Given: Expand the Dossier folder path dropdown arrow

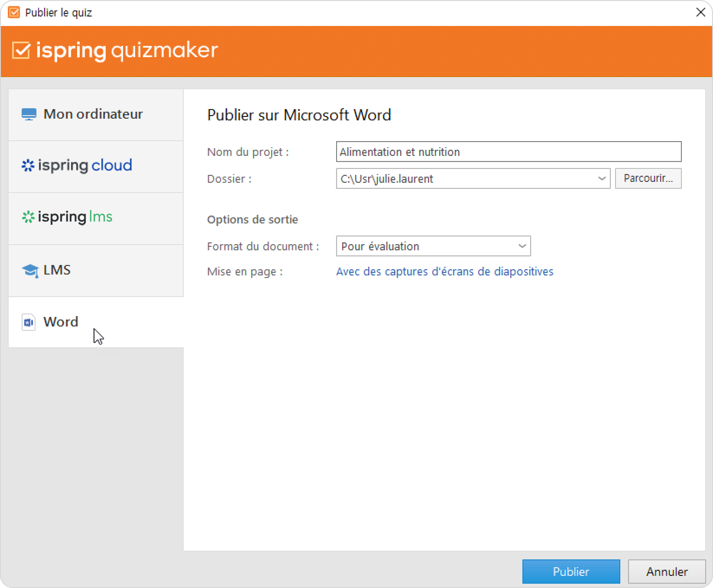Looking at the screenshot, I should coord(601,179).
